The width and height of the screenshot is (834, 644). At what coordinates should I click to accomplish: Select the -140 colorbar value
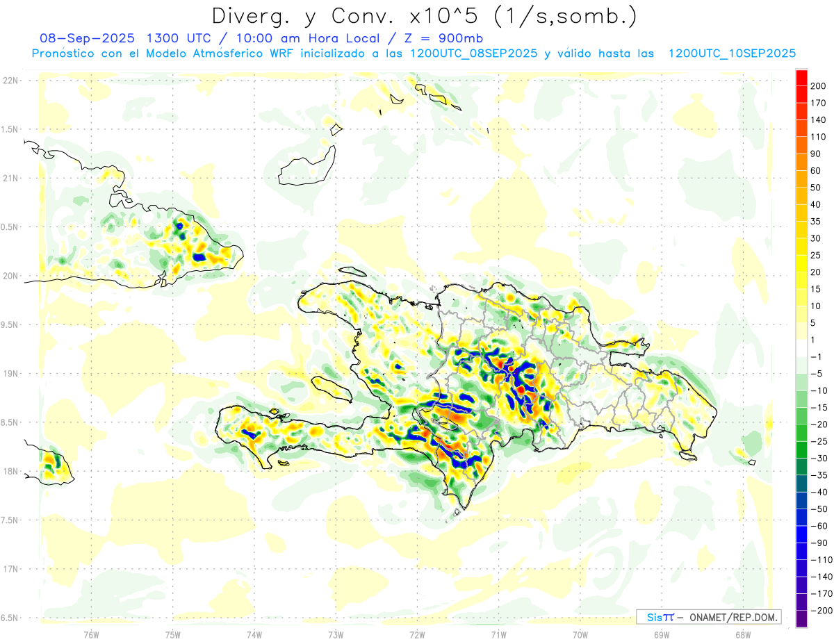click(822, 577)
